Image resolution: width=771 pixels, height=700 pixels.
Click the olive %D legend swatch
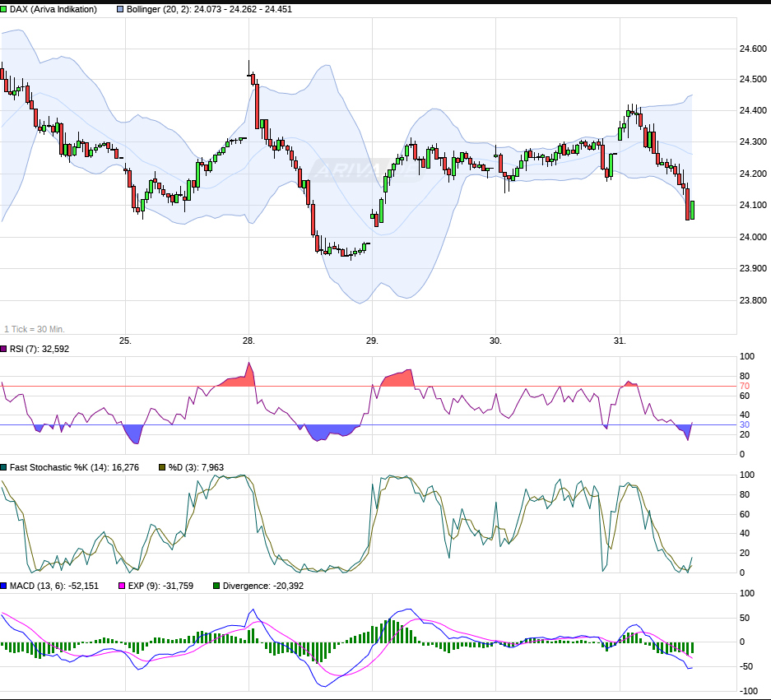tap(162, 467)
